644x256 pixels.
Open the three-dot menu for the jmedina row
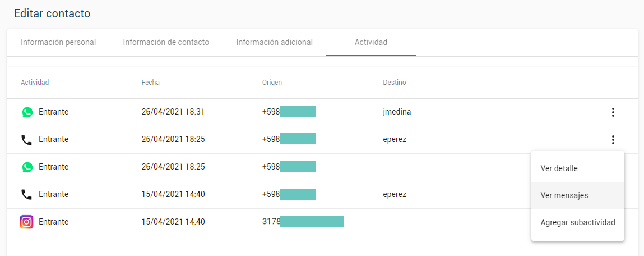pos(613,112)
